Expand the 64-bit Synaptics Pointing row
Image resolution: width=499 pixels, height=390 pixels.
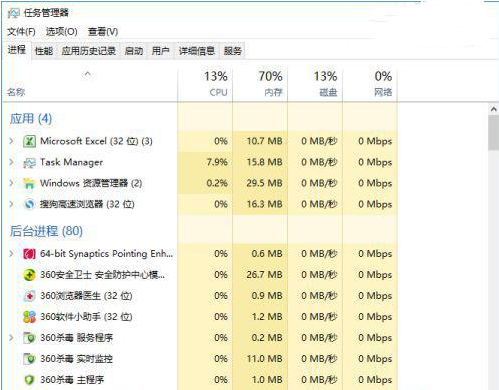coord(11,254)
